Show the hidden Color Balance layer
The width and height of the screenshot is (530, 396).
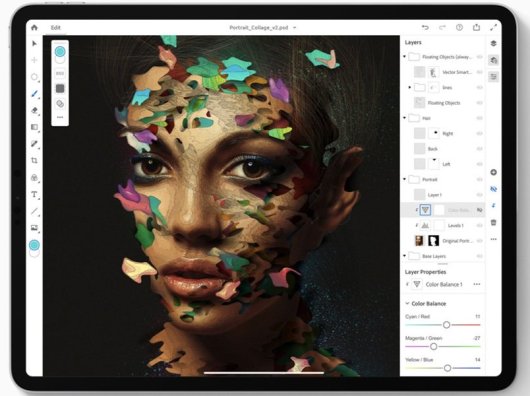pos(479,210)
